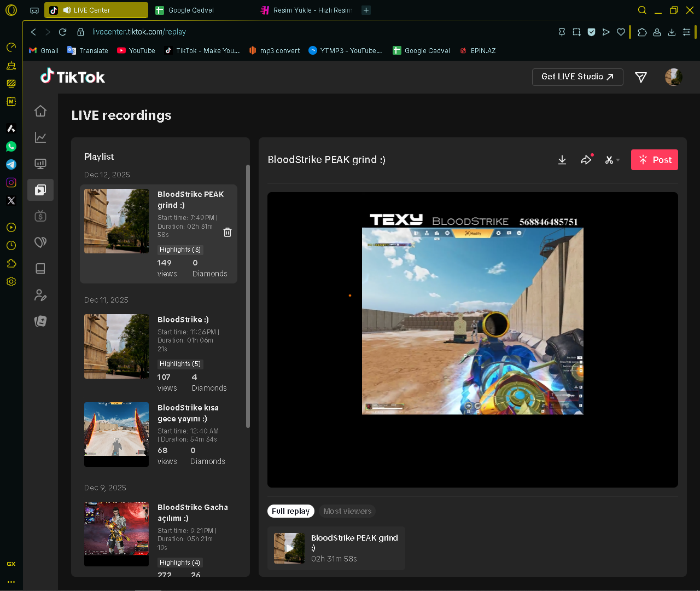Switch to the Google Cadval browser tab

(202, 10)
